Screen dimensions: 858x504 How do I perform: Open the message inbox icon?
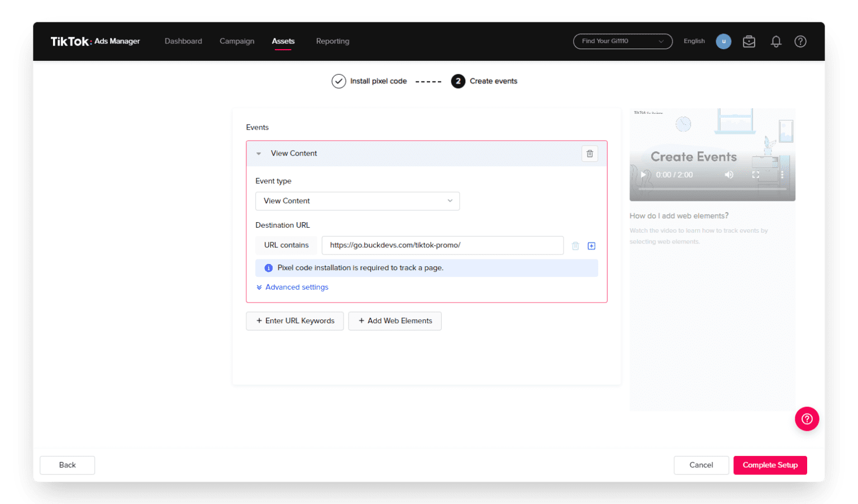pos(749,41)
